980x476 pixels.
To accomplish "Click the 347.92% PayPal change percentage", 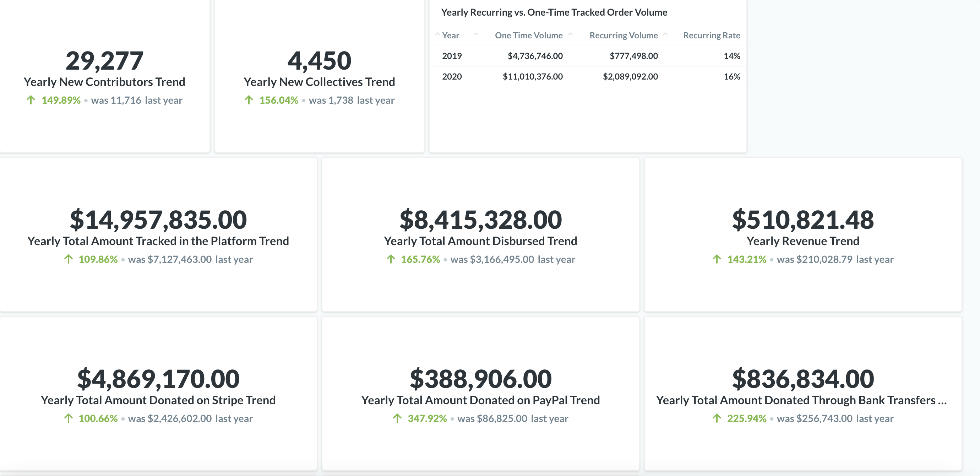I will coord(427,418).
